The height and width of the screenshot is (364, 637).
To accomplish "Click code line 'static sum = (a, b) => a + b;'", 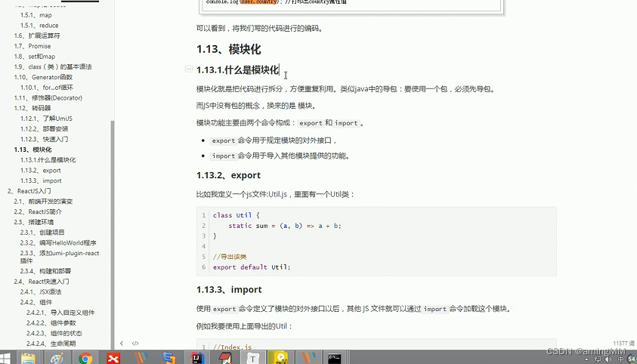I will tap(284, 226).
